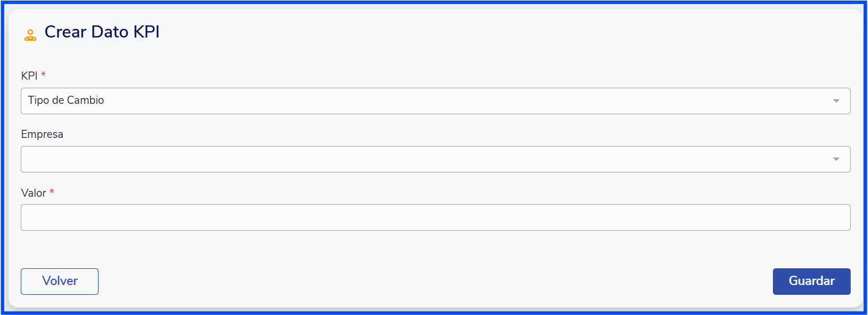This screenshot has width=868, height=315.
Task: Click the Valor field label
Action: (33, 193)
